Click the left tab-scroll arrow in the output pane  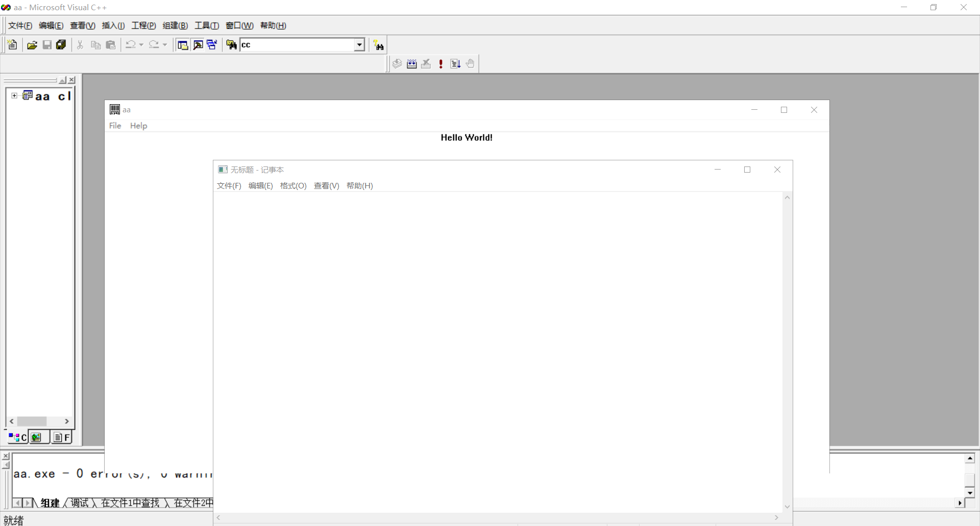tap(18, 503)
